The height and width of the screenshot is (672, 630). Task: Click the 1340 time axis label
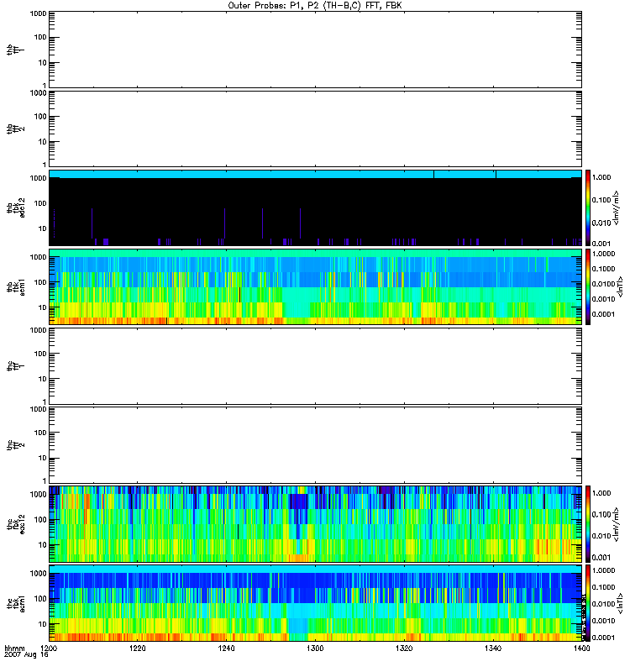pos(491,650)
